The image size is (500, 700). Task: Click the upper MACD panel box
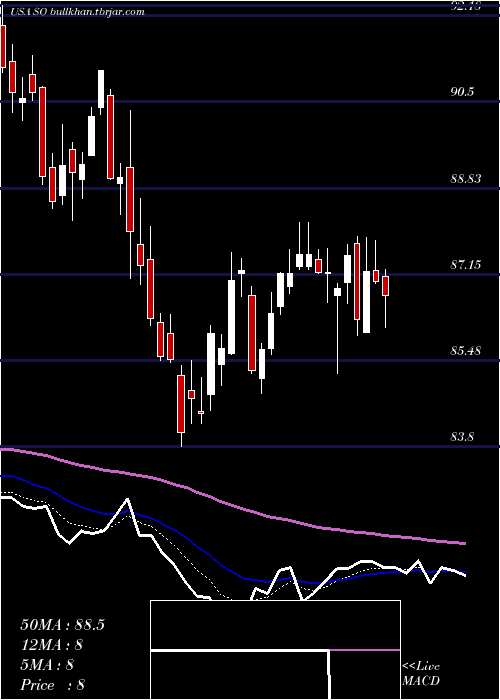[275, 625]
